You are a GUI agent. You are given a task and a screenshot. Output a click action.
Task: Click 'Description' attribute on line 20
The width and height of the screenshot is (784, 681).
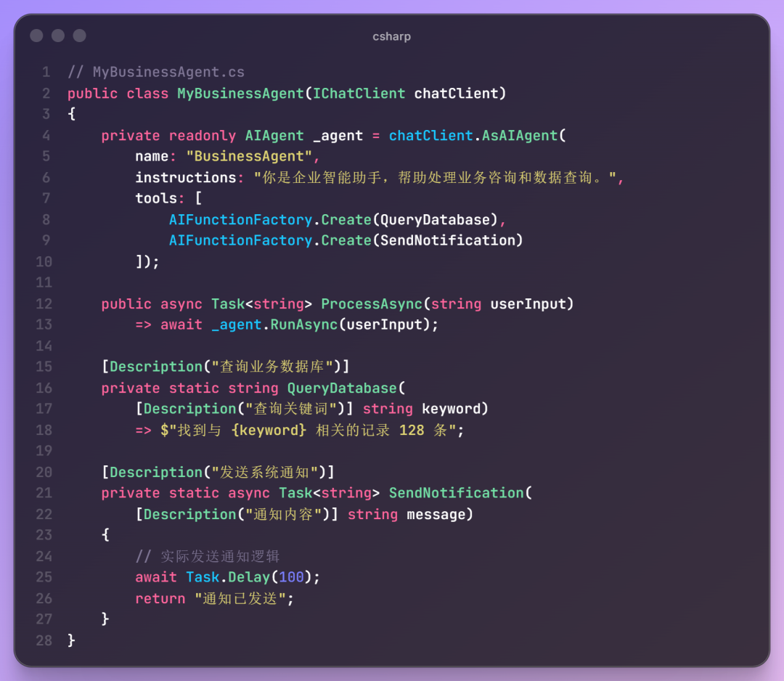point(156,472)
